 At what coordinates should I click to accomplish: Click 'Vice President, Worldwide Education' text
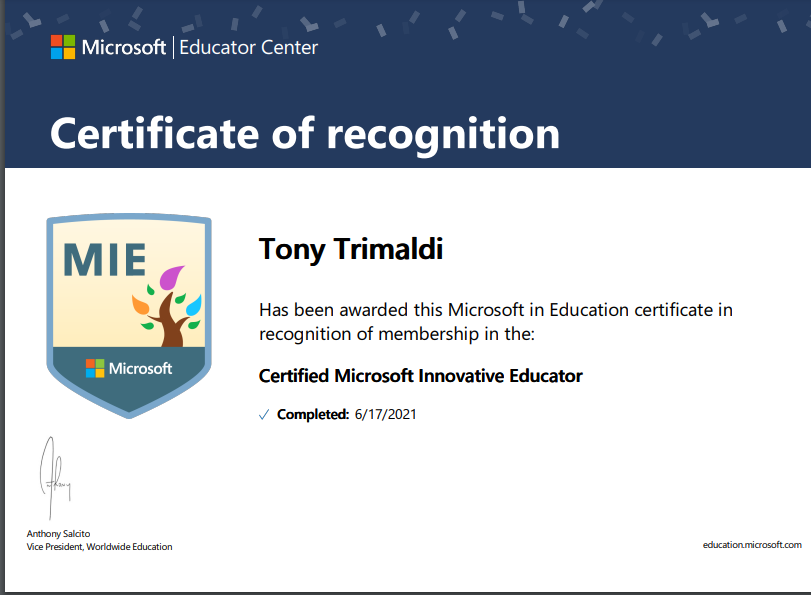pyautogui.click(x=99, y=547)
